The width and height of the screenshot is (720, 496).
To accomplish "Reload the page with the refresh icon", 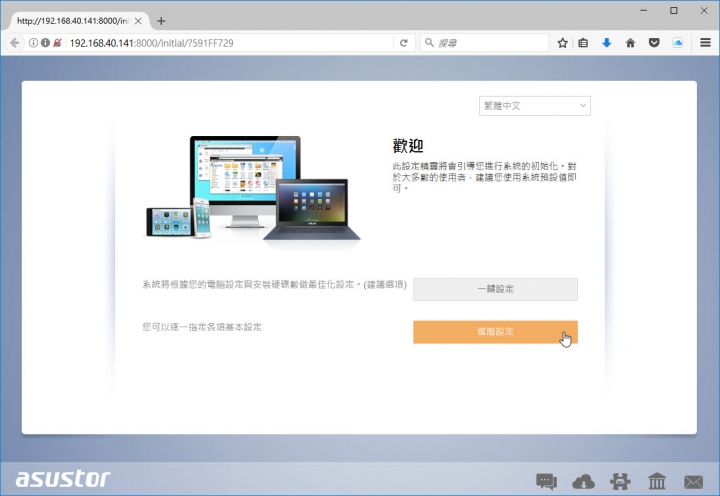I will (404, 43).
